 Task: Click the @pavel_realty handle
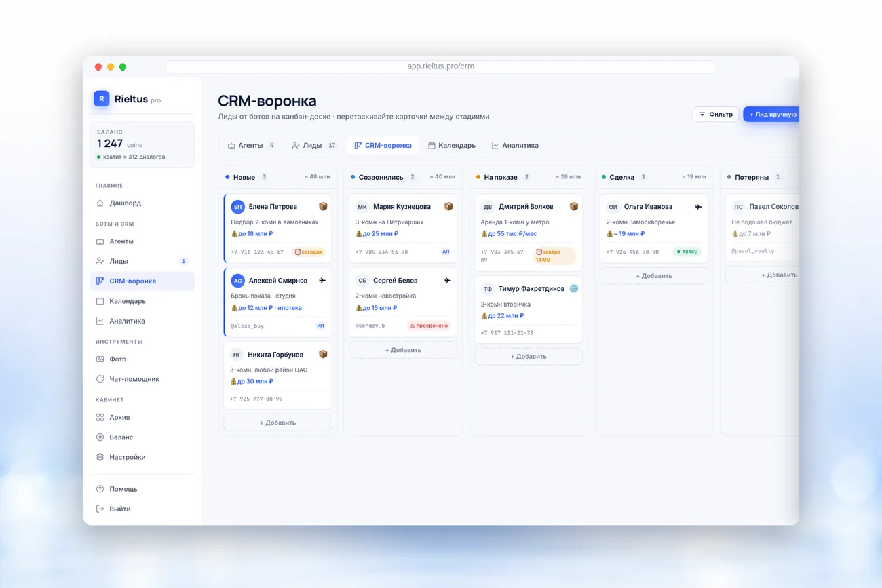pyautogui.click(x=752, y=251)
